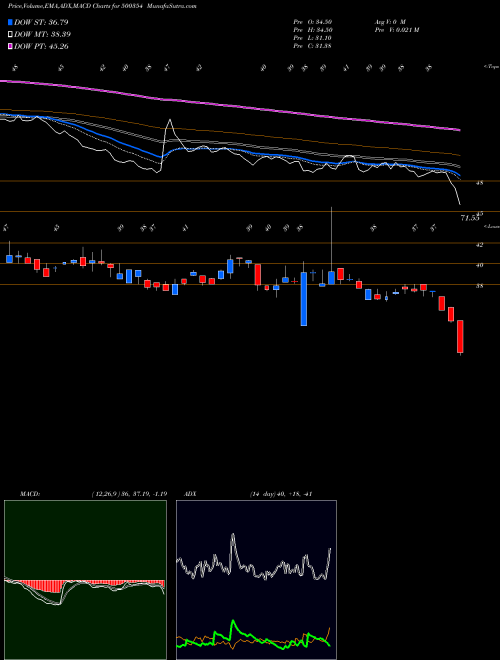Open the green MACD histogram panel
Image resolution: width=500 pixels, height=660 pixels.
click(x=85, y=580)
